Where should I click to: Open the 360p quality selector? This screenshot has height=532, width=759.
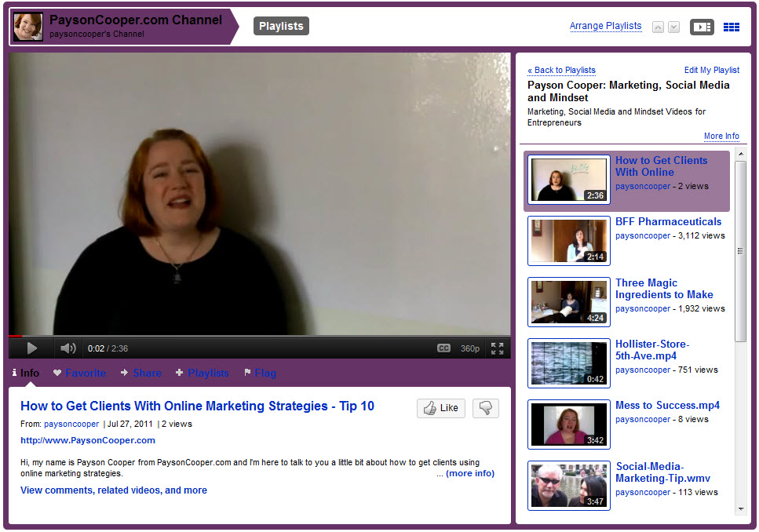tap(469, 348)
